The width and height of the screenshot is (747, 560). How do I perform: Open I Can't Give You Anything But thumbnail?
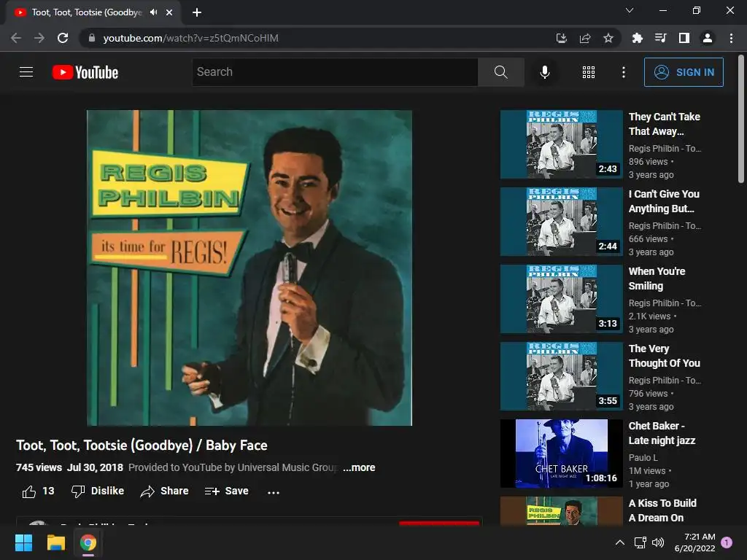click(561, 222)
